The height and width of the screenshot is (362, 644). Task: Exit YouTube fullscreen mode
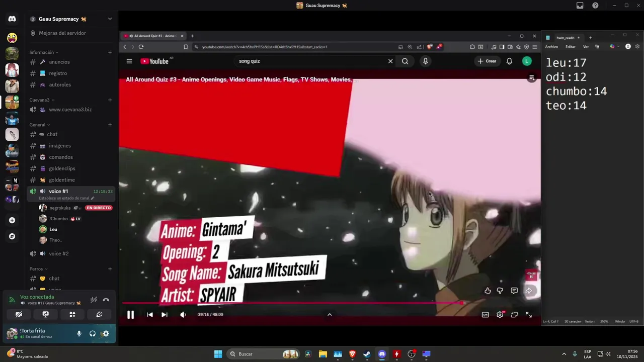(529, 315)
